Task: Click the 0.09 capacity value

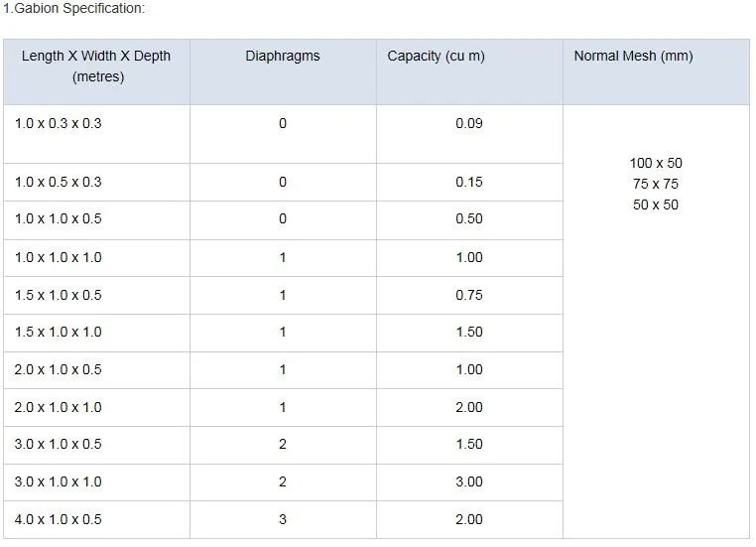Action: [469, 123]
